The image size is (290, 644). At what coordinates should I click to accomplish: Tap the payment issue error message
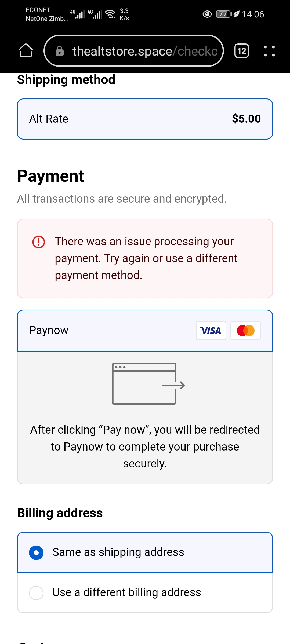146,258
